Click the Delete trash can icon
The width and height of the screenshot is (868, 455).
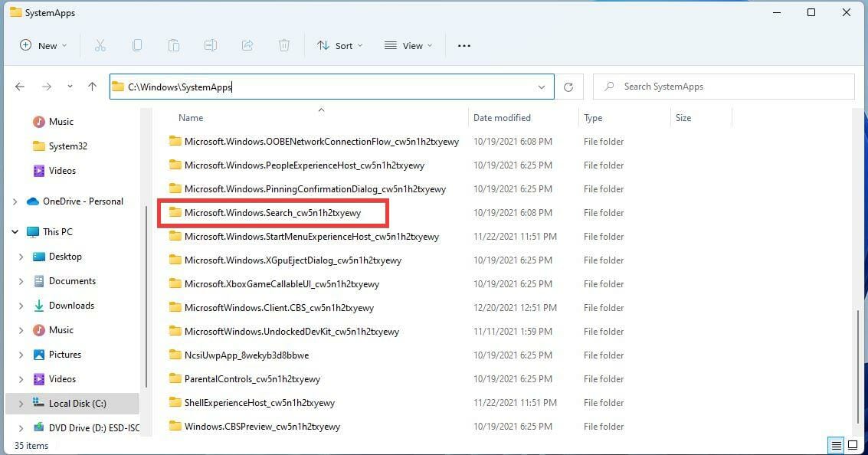pyautogui.click(x=284, y=45)
